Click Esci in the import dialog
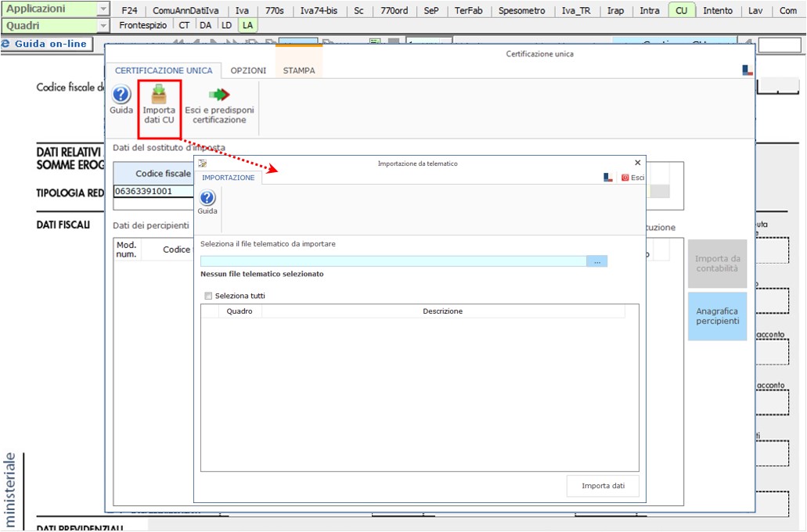 (x=632, y=178)
